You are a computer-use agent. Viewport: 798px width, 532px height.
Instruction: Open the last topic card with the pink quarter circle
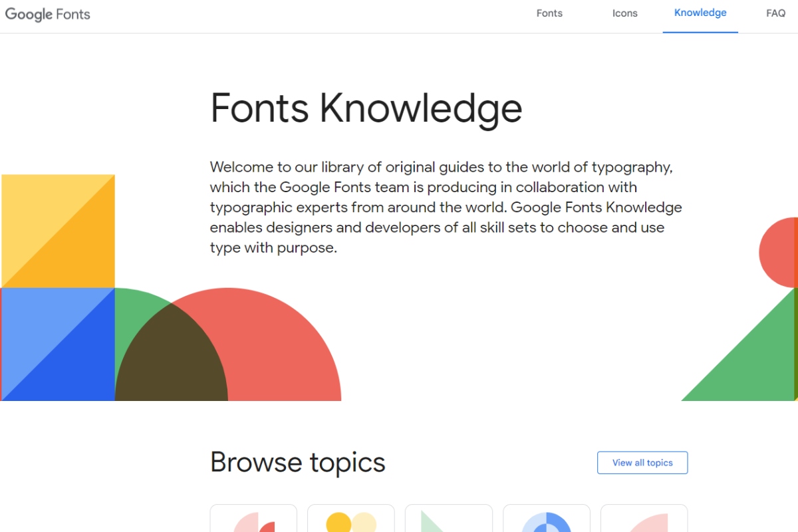pyautogui.click(x=644, y=519)
